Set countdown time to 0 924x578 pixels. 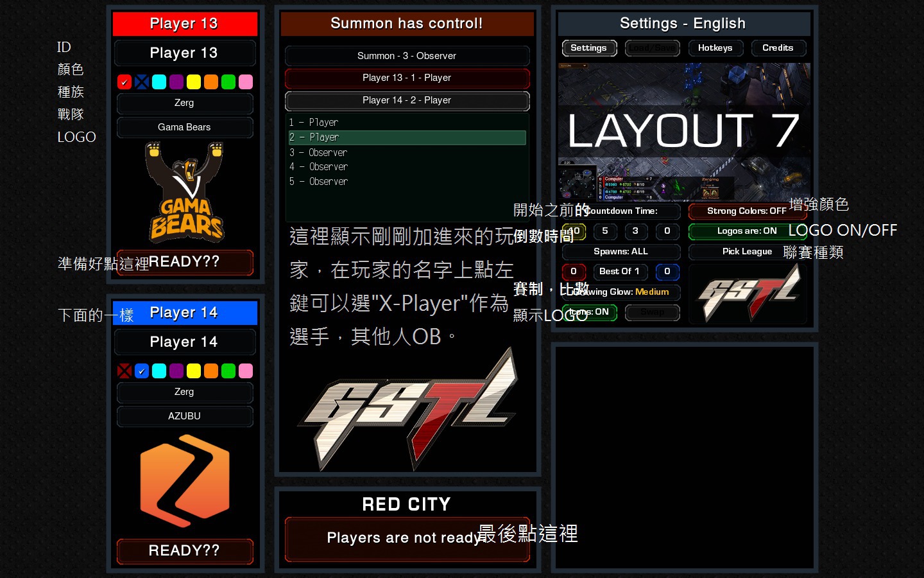(x=667, y=231)
